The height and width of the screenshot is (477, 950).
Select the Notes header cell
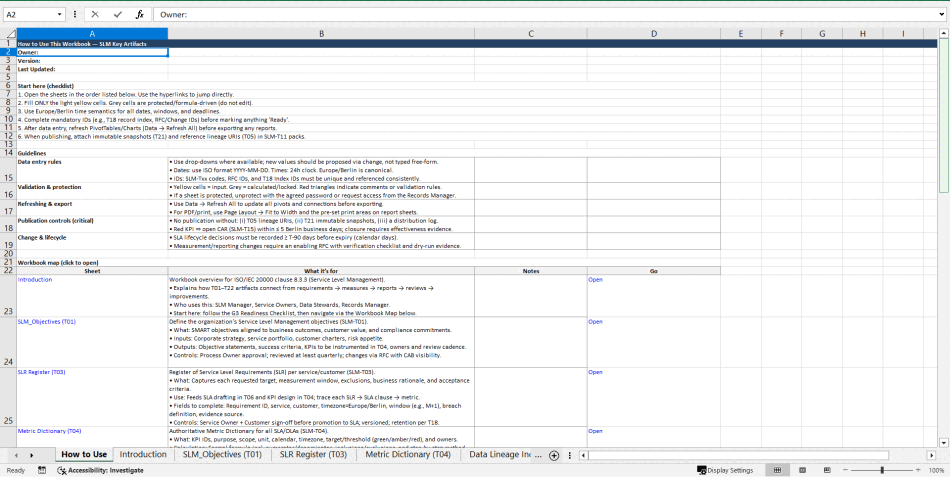click(x=531, y=271)
